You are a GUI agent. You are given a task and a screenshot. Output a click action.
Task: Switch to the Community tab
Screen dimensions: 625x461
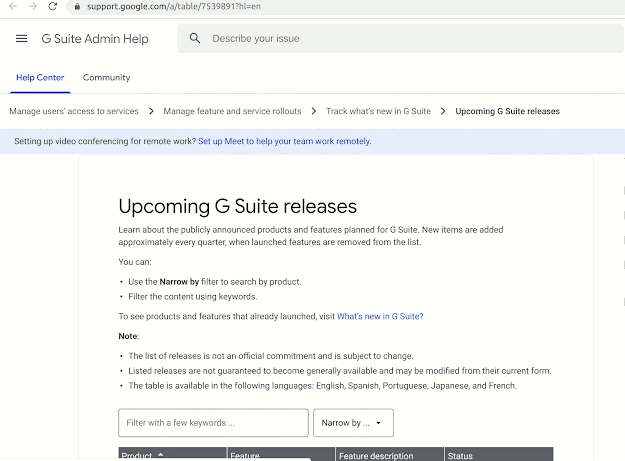pyautogui.click(x=106, y=78)
